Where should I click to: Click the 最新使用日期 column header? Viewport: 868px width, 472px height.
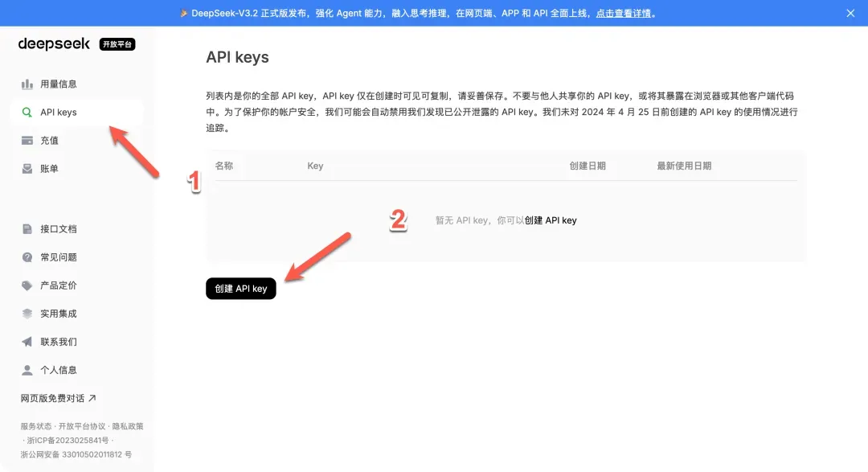[684, 166]
